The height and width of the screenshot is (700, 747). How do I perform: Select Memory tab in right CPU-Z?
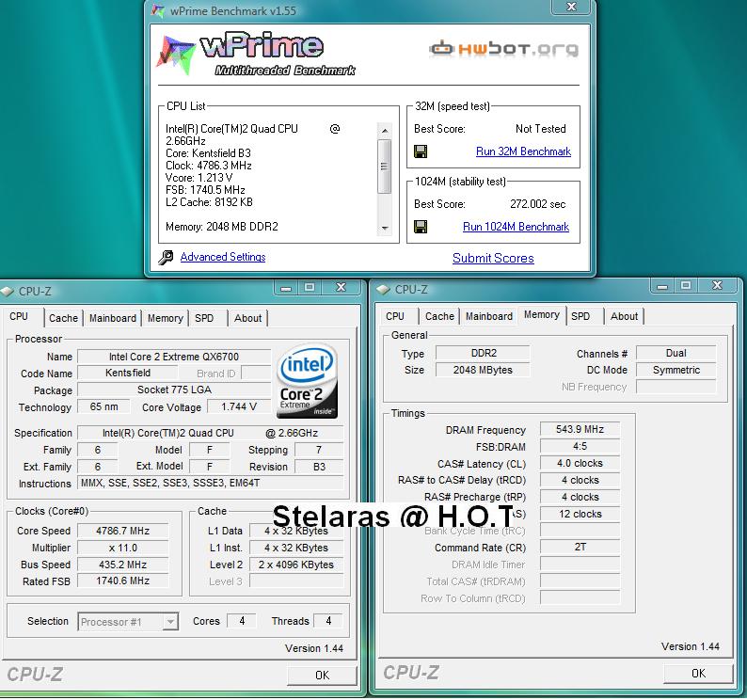[x=542, y=315]
